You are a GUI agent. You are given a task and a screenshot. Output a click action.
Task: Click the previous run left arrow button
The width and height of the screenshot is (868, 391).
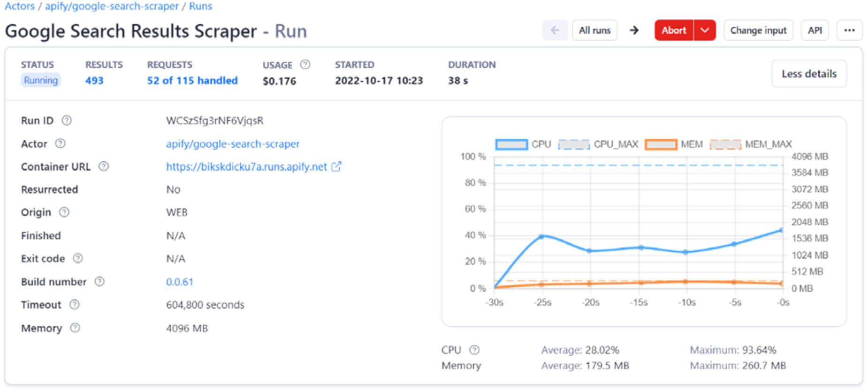(555, 30)
